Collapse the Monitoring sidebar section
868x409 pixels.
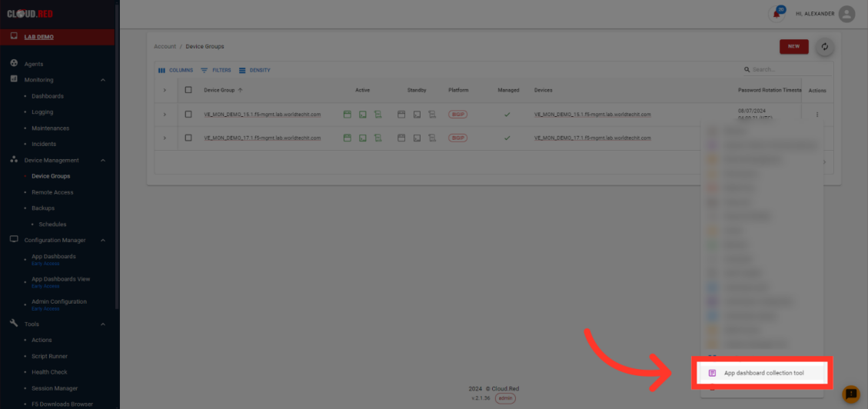(x=103, y=80)
